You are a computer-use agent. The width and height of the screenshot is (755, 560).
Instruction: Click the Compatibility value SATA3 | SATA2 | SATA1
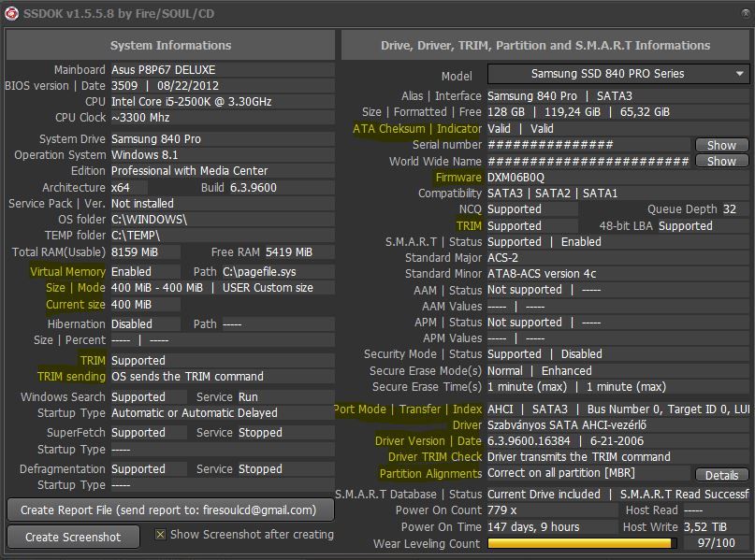(x=552, y=194)
